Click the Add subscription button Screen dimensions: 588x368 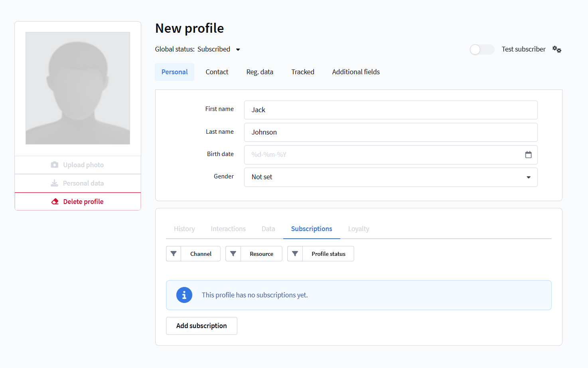(x=201, y=326)
